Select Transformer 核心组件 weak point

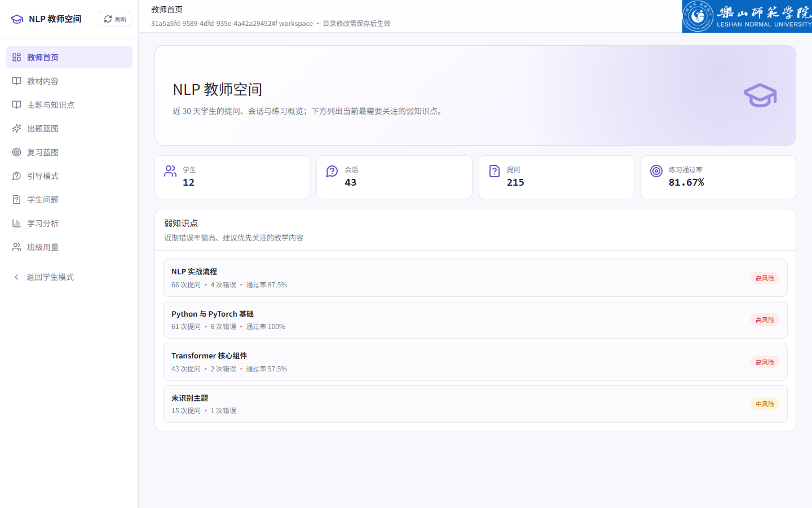[x=475, y=362]
